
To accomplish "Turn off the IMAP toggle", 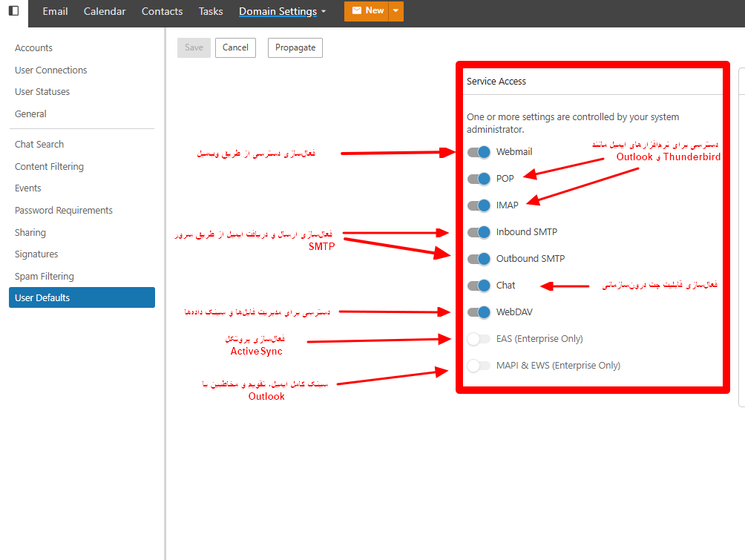I will pos(479,205).
